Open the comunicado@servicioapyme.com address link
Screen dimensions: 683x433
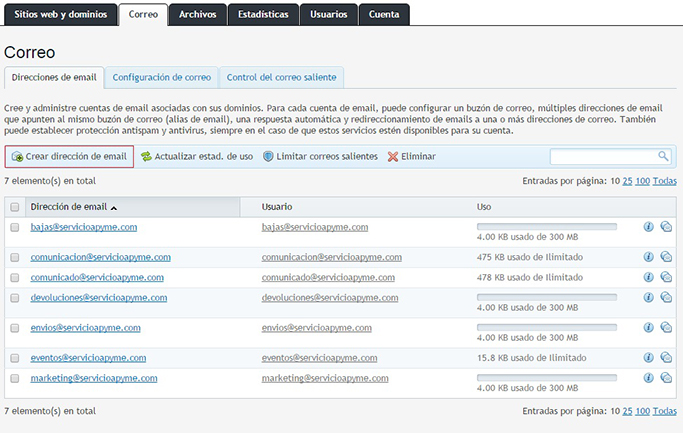(83, 277)
